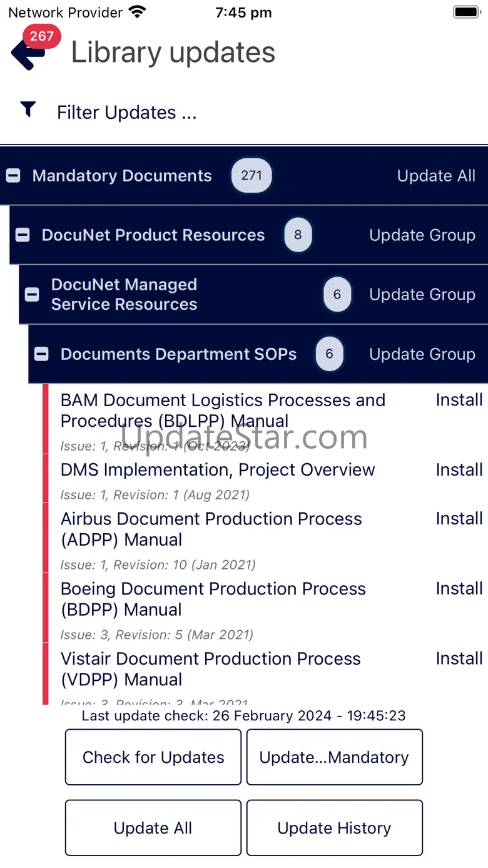Click Issue 1 Revision 1 (Aug 2021) text

[x=155, y=494]
